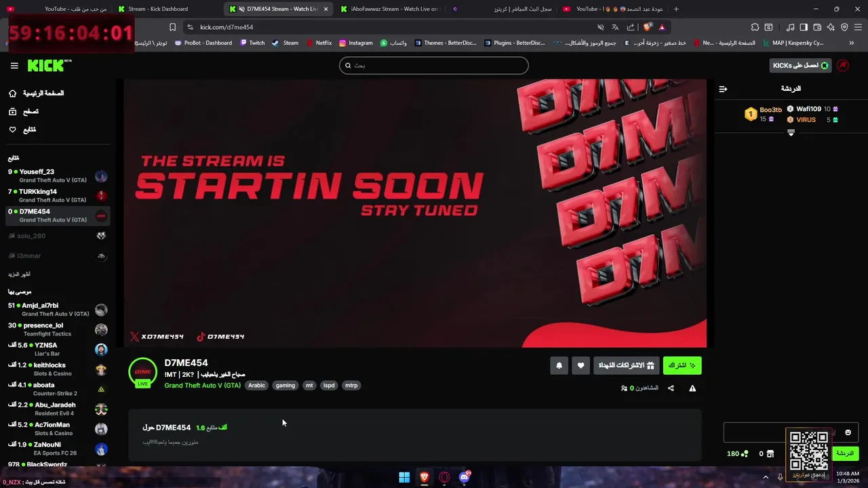Click the Brave Rewards triangle icon
The width and height of the screenshot is (868, 488).
click(662, 27)
